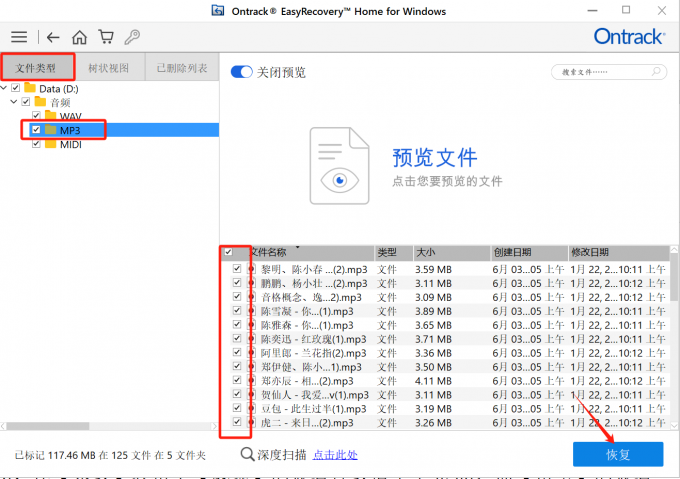Screen dimensions: 680x479
Task: Click the file list vertical scrollbar
Action: (674, 277)
